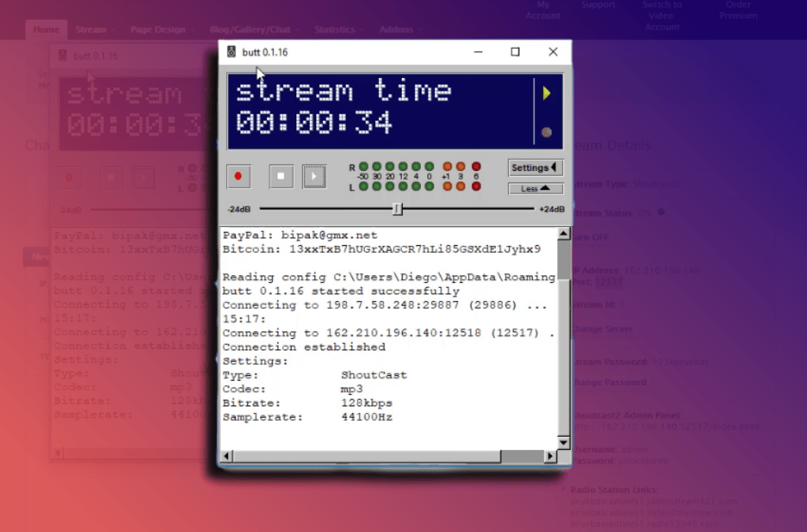Click the green -50 LED on R channel

tap(363, 167)
